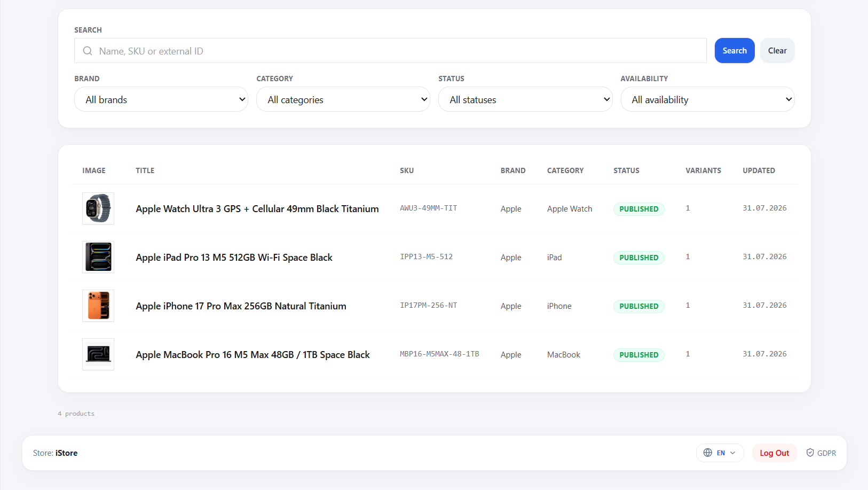Expand the EN language selector

720,453
